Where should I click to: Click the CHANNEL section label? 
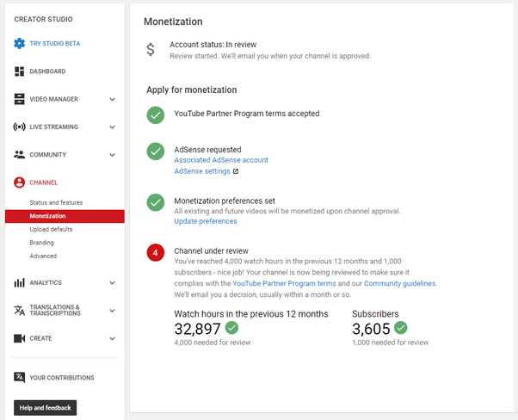pos(44,182)
